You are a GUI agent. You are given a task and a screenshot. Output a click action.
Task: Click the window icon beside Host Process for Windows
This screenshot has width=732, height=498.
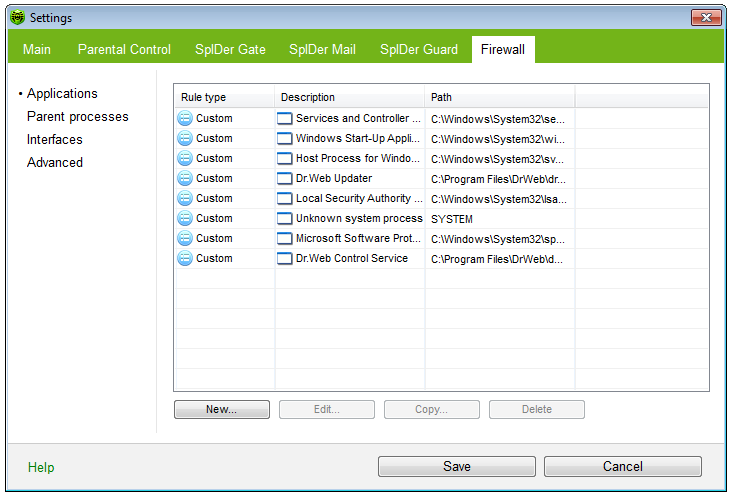point(285,158)
